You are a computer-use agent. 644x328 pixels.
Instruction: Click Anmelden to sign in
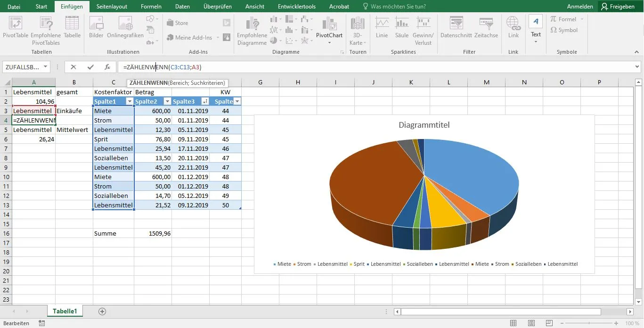(x=579, y=6)
